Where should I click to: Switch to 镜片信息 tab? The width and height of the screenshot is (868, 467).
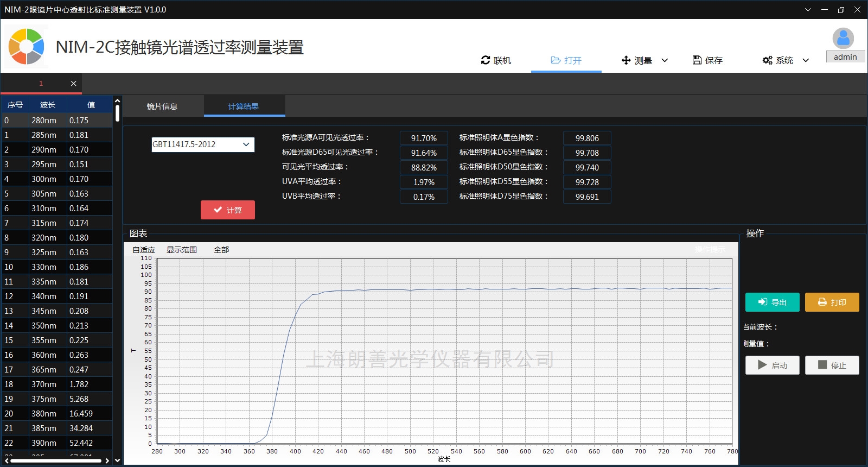162,106
